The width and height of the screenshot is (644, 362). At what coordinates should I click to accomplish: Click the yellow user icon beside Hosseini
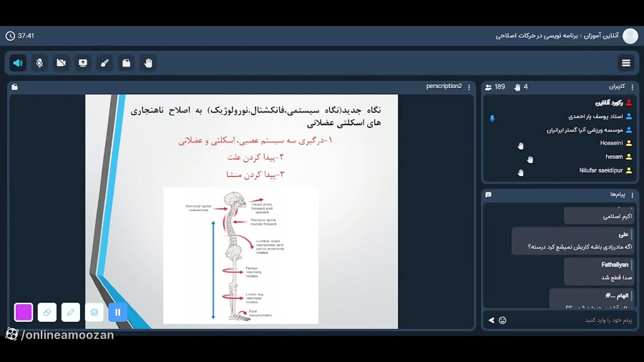[x=629, y=143]
